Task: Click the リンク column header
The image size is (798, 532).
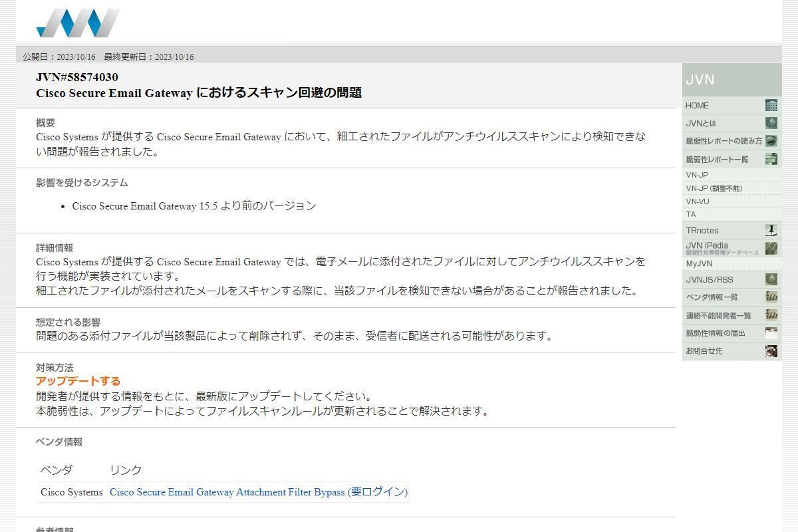Action: (126, 470)
